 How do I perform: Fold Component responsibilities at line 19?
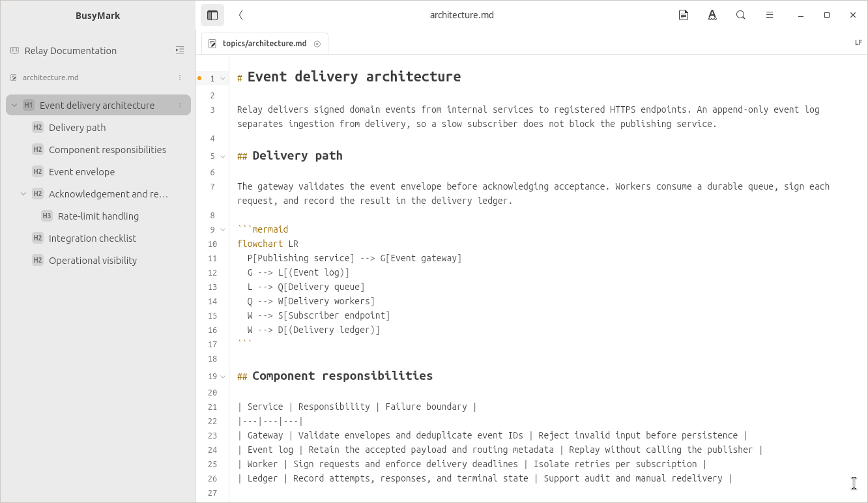(223, 377)
